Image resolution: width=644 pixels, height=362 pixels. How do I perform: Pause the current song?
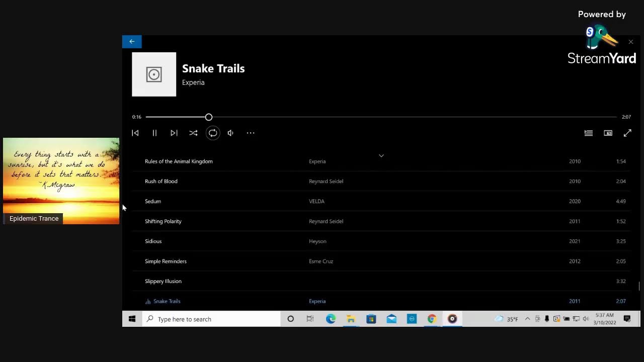tap(154, 133)
